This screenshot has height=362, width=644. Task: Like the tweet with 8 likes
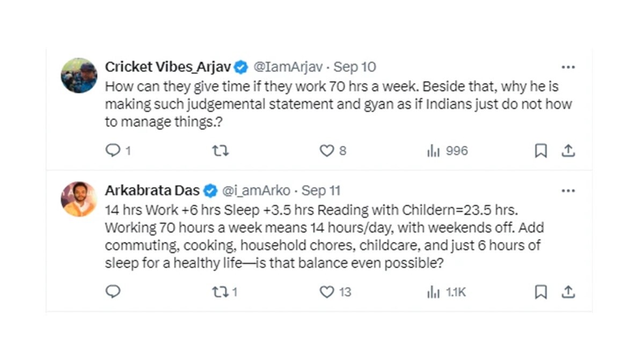[x=327, y=151]
